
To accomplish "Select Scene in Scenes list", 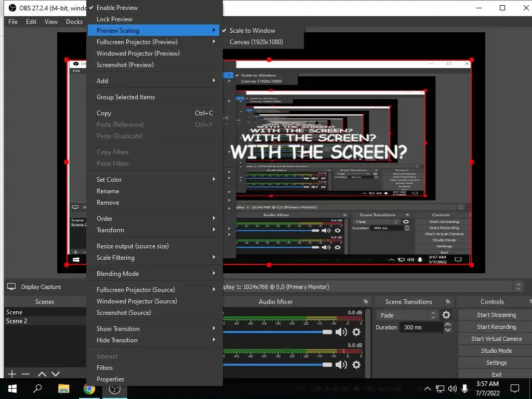I will pos(45,312).
